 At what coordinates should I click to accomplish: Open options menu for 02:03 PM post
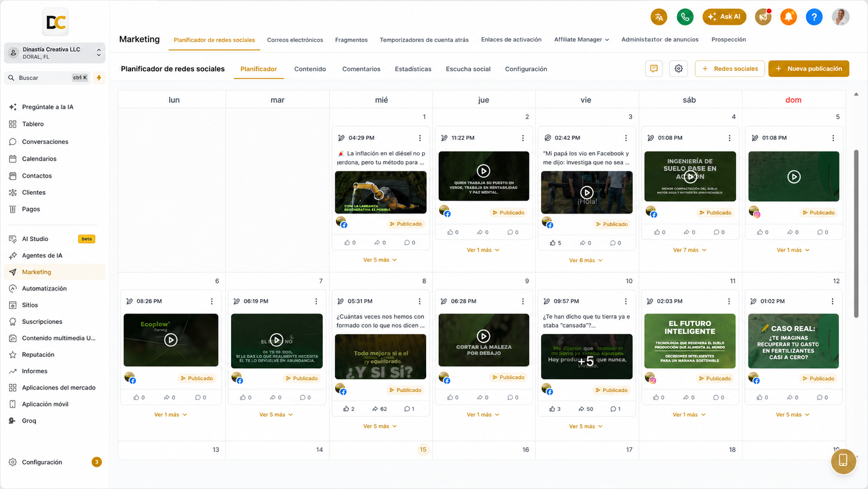(x=729, y=301)
